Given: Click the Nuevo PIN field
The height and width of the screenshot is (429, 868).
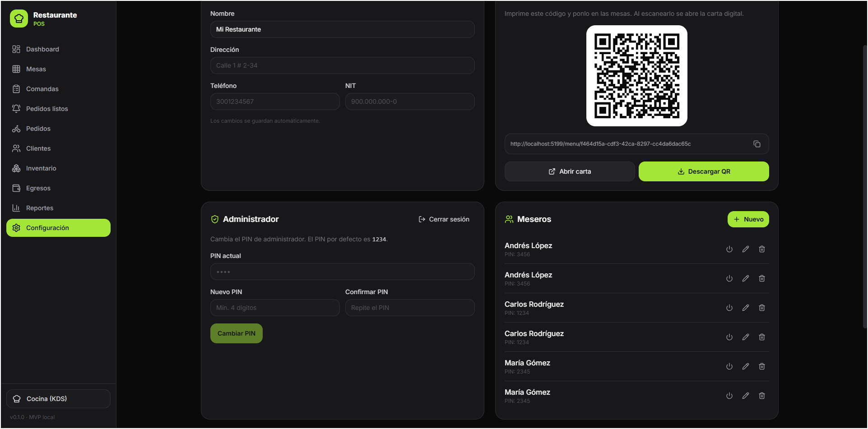Looking at the screenshot, I should pos(275,308).
